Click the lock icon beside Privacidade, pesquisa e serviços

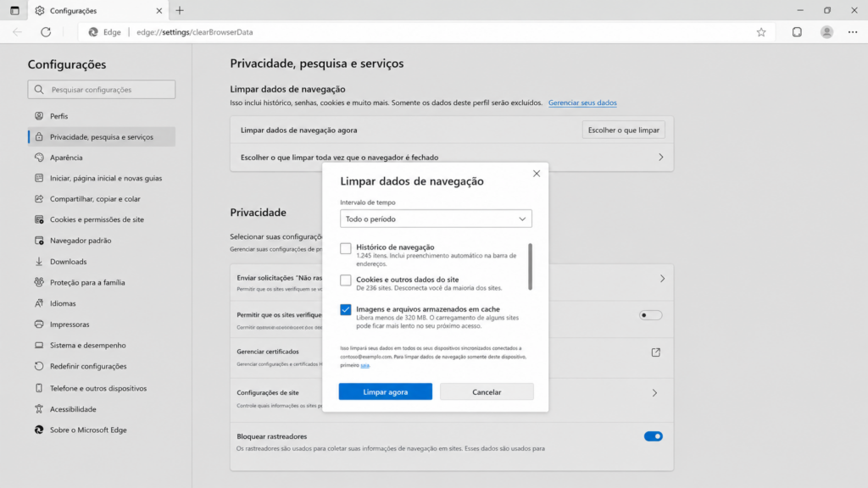point(39,136)
